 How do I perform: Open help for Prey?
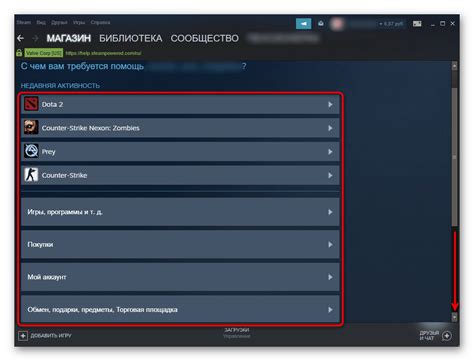point(180,152)
